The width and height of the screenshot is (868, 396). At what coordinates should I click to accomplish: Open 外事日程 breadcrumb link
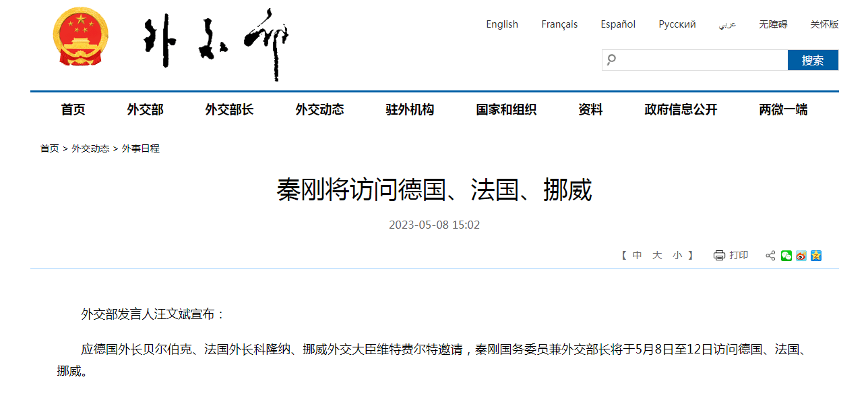pyautogui.click(x=141, y=148)
